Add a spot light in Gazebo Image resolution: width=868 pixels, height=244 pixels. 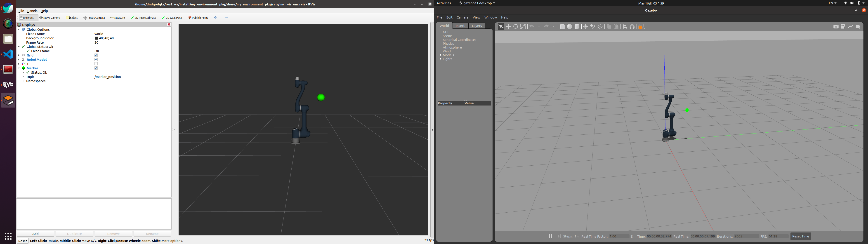(x=593, y=27)
